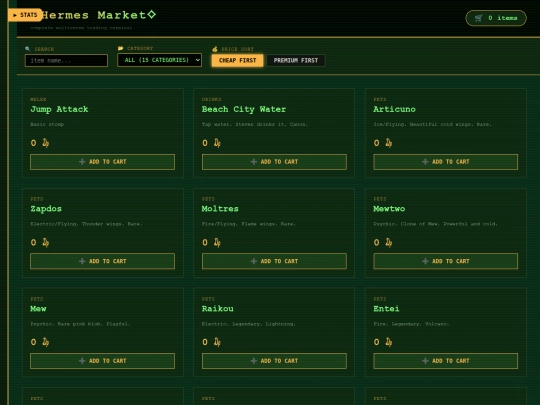
Task: Click the currency icon on Beach City Water
Action: coord(217,143)
